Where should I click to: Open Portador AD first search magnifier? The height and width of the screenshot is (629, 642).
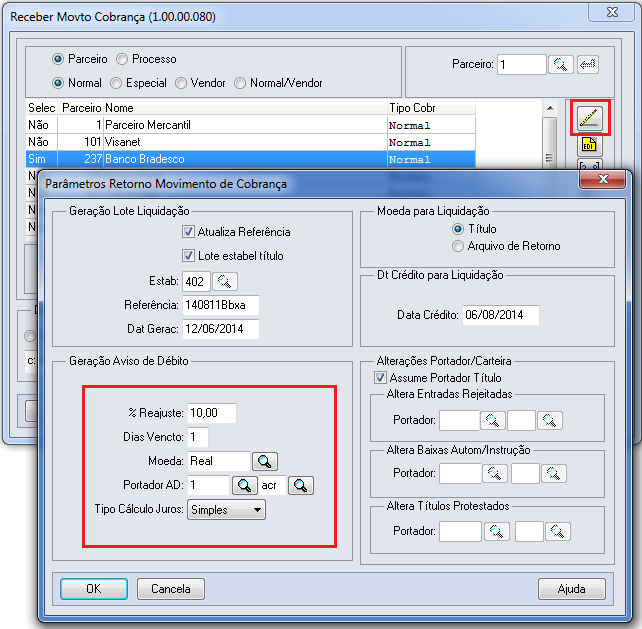[244, 485]
